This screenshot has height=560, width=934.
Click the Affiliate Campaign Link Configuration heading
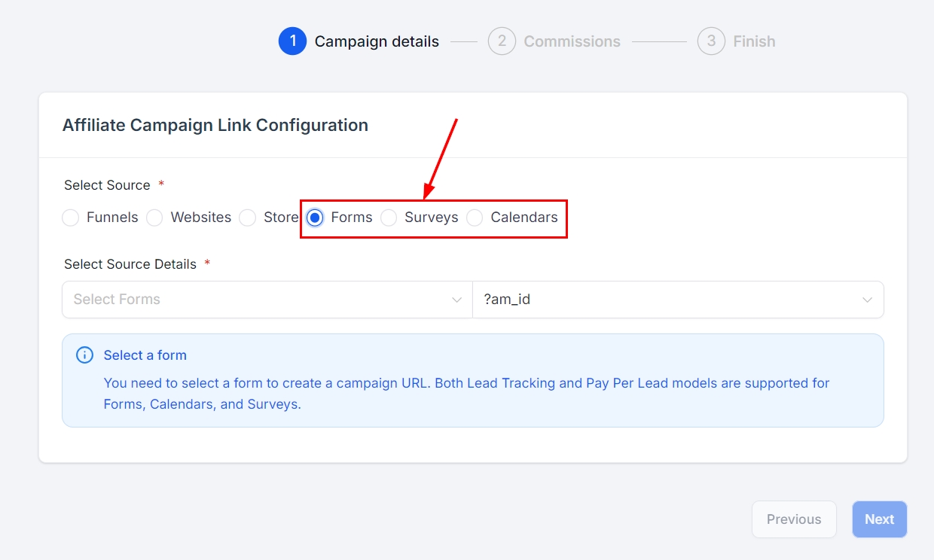coord(215,125)
